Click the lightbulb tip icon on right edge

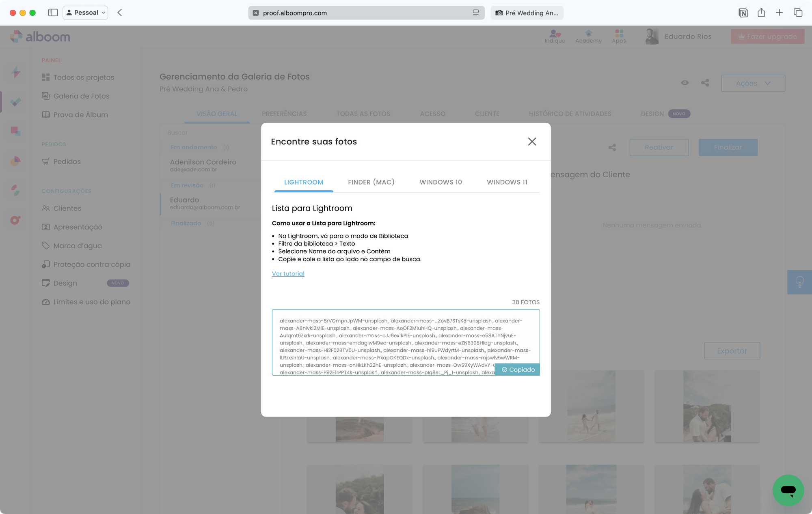point(799,282)
